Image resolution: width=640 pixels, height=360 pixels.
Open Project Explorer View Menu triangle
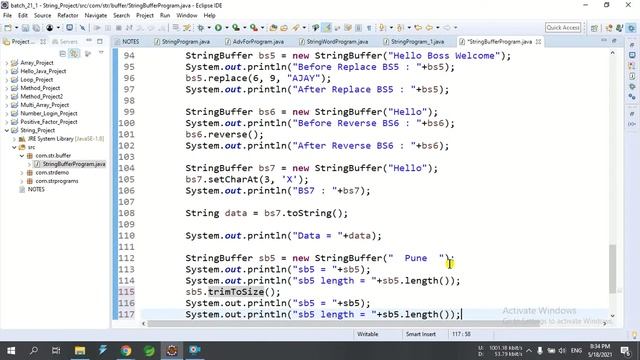pyautogui.click(x=101, y=53)
